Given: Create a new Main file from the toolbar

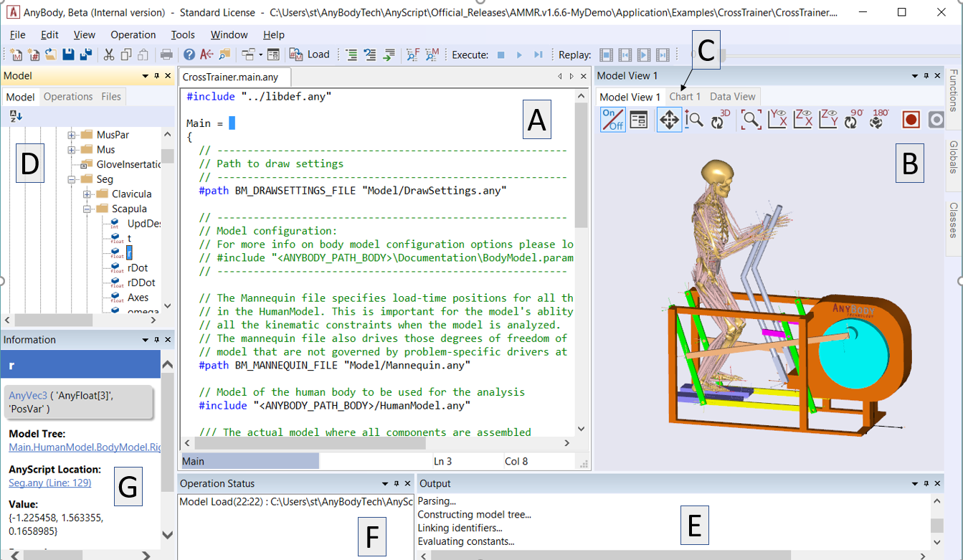Looking at the screenshot, I should click(17, 54).
